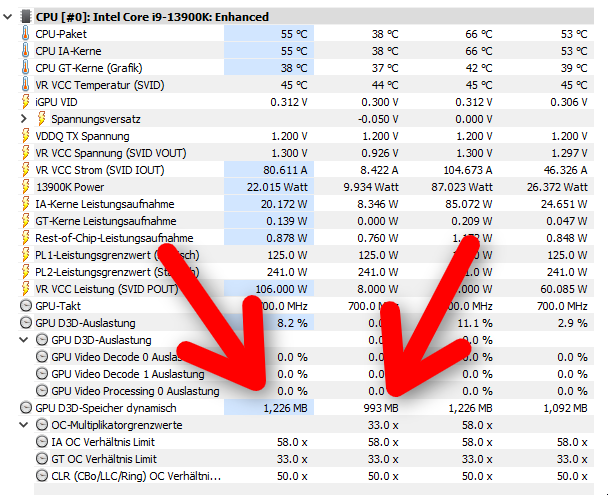
Task: Click clock icon beside GPU-Takt
Action: pyautogui.click(x=26, y=306)
